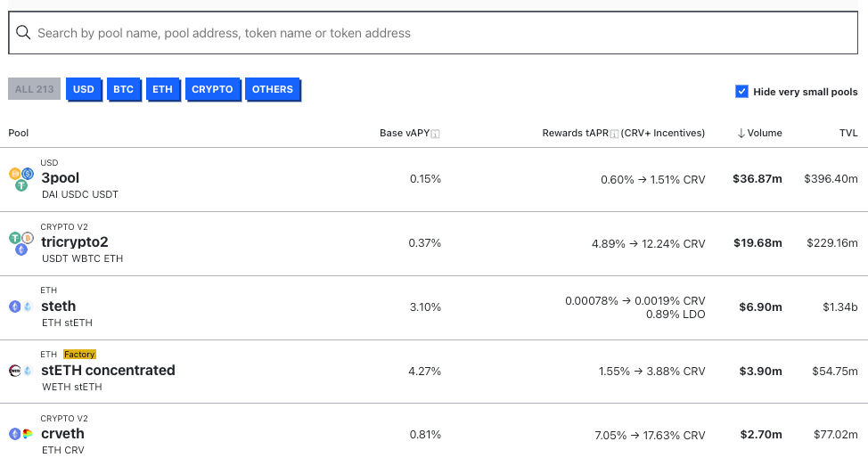Click DAI USDC USDT token list
Image resolution: width=868 pixels, height=466 pixels.
point(80,195)
